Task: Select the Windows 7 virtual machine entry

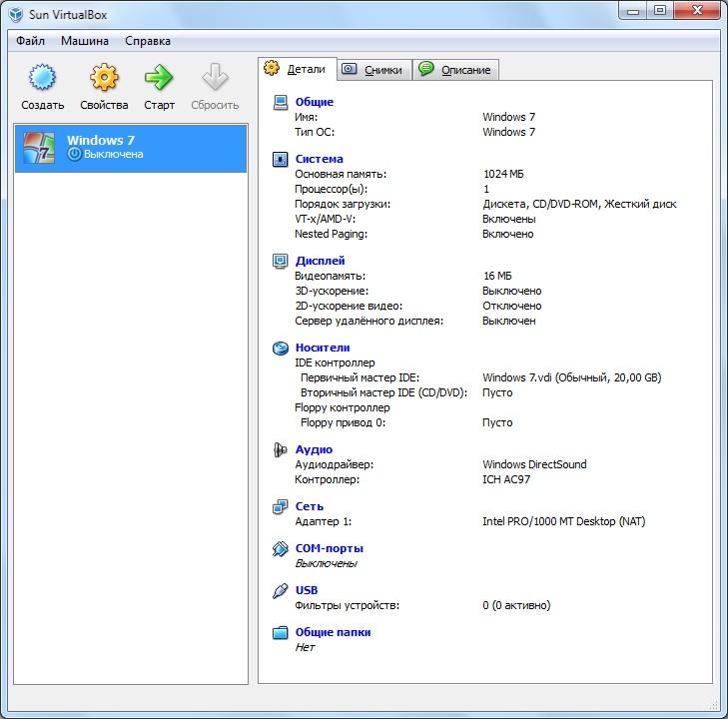Action: (x=131, y=148)
